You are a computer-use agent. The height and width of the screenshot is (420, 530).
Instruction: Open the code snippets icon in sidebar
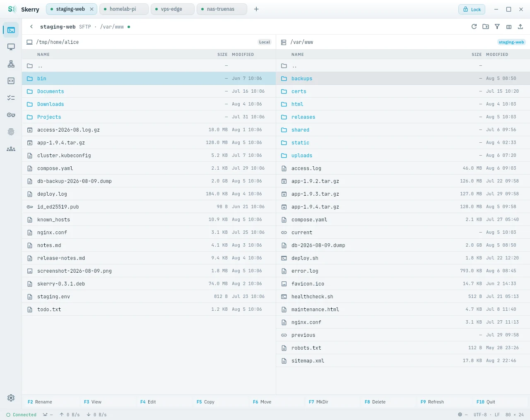click(x=11, y=81)
